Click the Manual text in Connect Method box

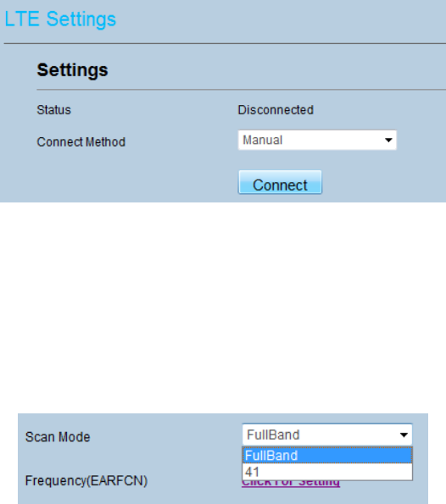coord(263,140)
